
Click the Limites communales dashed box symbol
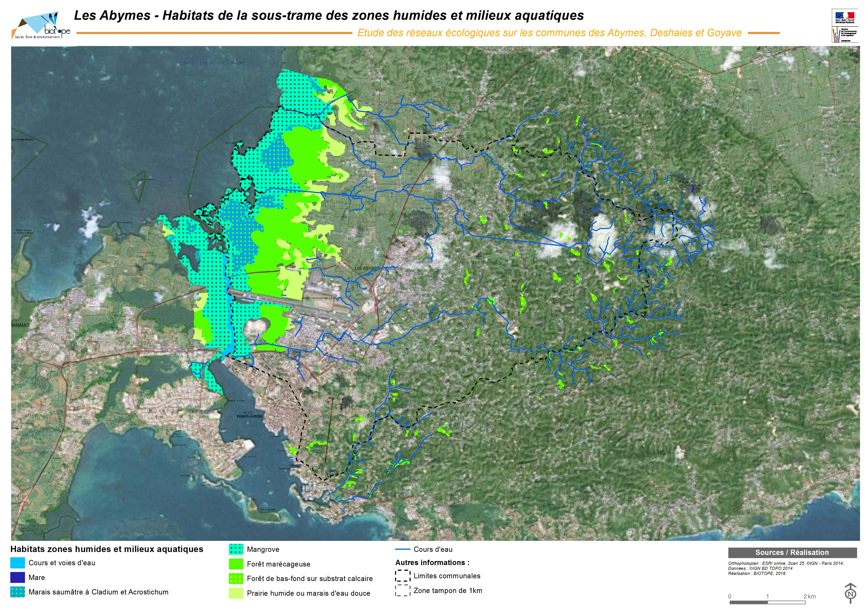[x=403, y=576]
